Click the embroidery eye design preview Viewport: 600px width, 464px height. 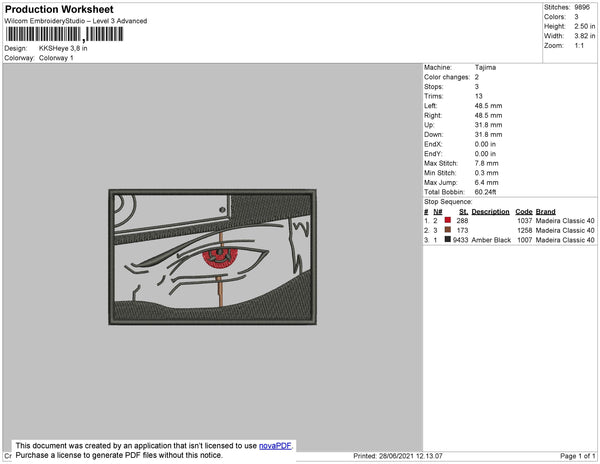212,257
